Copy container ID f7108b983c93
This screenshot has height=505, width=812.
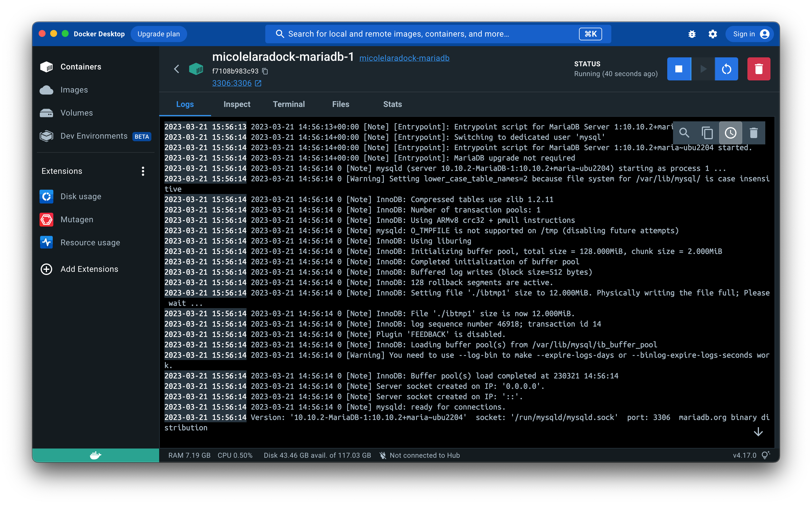click(x=265, y=71)
